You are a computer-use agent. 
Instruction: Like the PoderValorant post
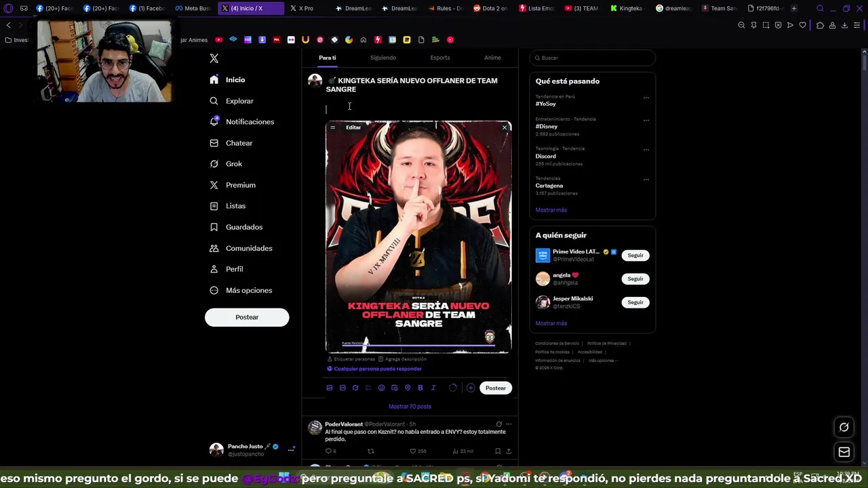click(x=418, y=451)
